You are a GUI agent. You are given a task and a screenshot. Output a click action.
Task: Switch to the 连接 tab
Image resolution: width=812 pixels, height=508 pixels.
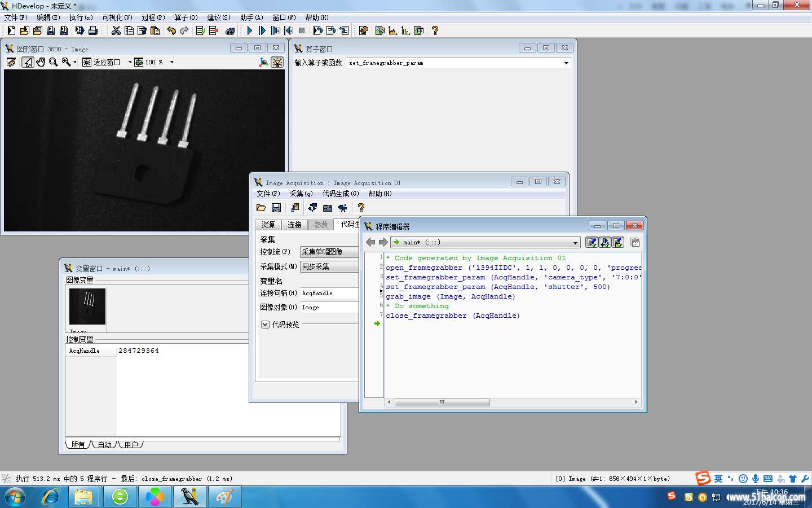294,225
